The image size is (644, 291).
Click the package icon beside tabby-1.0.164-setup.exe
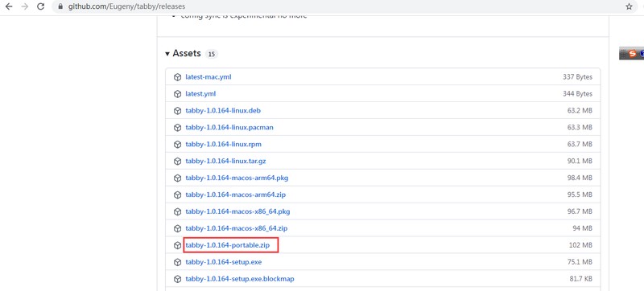click(177, 262)
